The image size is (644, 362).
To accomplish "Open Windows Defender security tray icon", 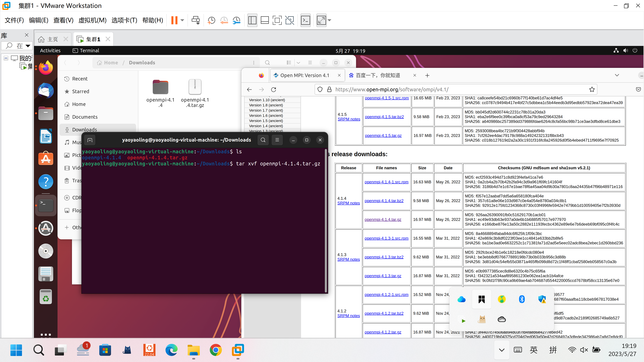I will (542, 299).
